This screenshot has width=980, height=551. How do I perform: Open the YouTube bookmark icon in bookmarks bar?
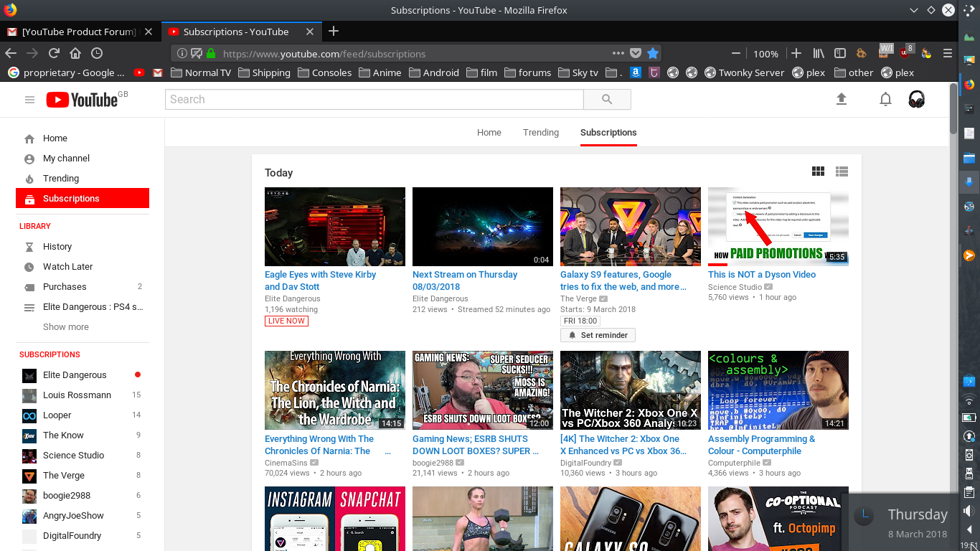pyautogui.click(x=139, y=72)
